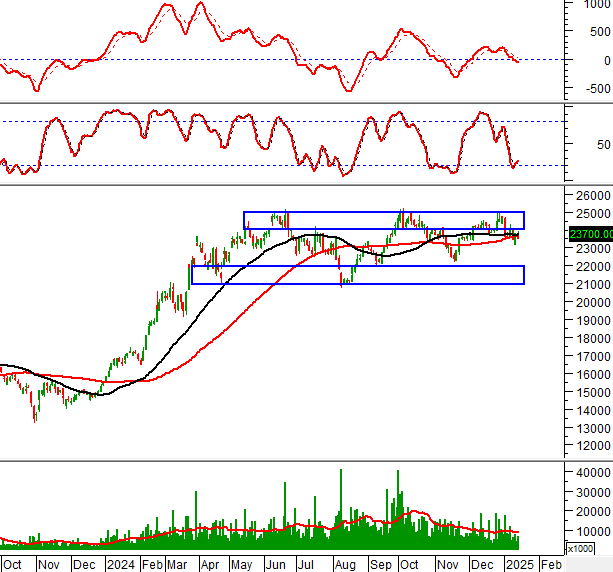This screenshot has height=572, width=613.
Task: Click the Apr month label
Action: [210, 565]
